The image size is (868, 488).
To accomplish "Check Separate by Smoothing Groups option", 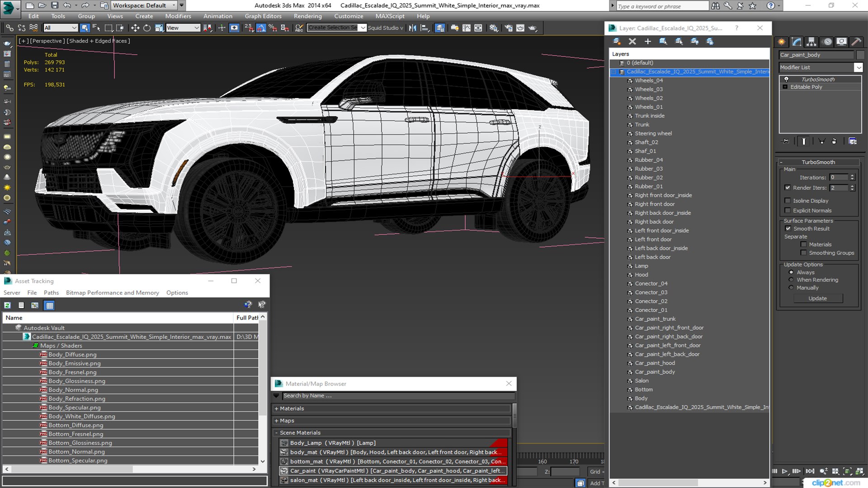I will (803, 253).
